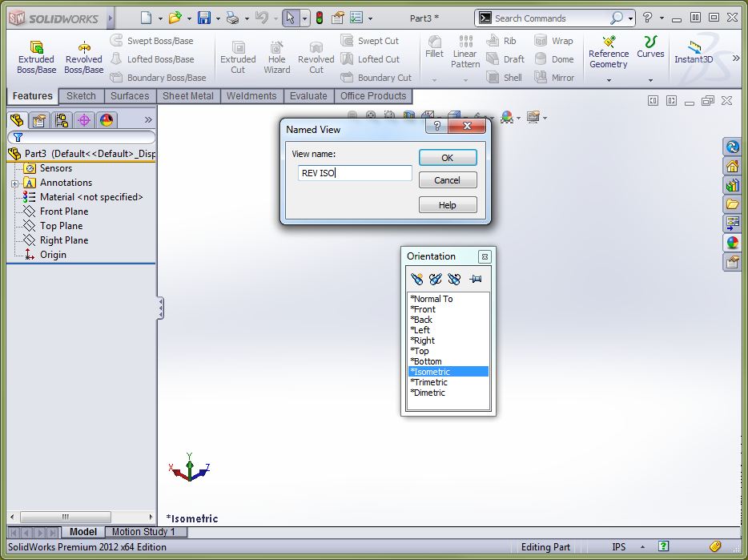The width and height of the screenshot is (748, 560).
Task: Open View Palette in the task pane
Action: (x=732, y=224)
